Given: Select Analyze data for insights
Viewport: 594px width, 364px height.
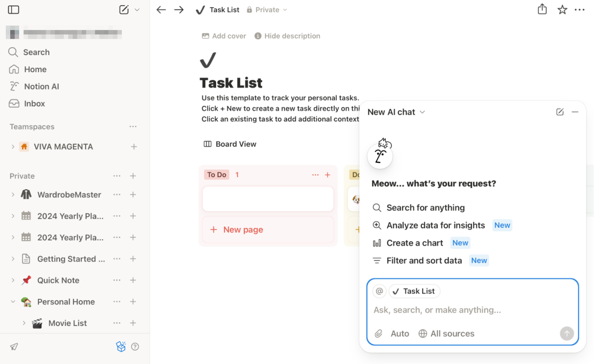Looking at the screenshot, I should pyautogui.click(x=442, y=225).
